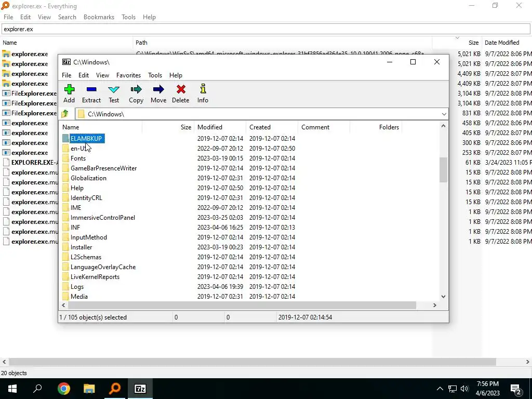Click the Copy toolbar button in 7-Zip
The width and height of the screenshot is (532, 399).
click(136, 94)
